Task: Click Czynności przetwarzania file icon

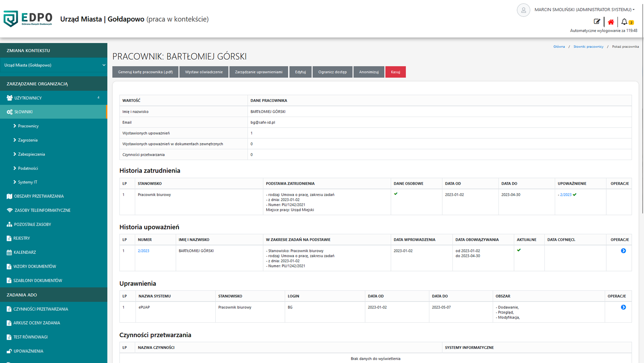Action: (9, 309)
